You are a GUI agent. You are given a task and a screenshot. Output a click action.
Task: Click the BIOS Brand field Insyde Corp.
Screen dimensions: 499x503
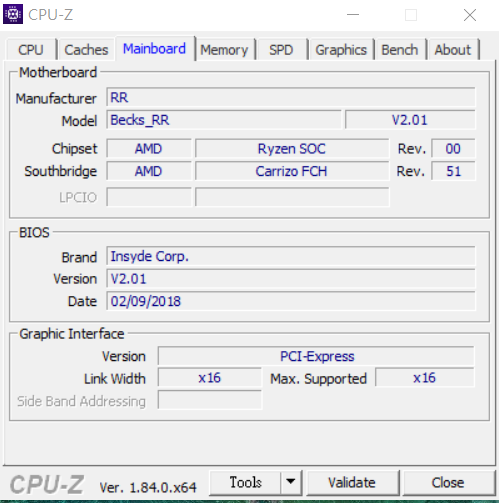click(291, 256)
